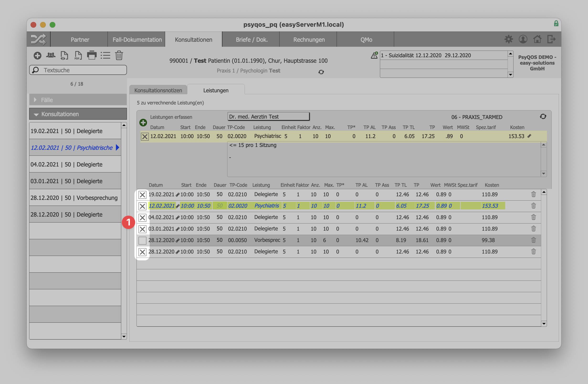Toggle checkbox for 03.01.2021 Delegierte row

click(142, 229)
